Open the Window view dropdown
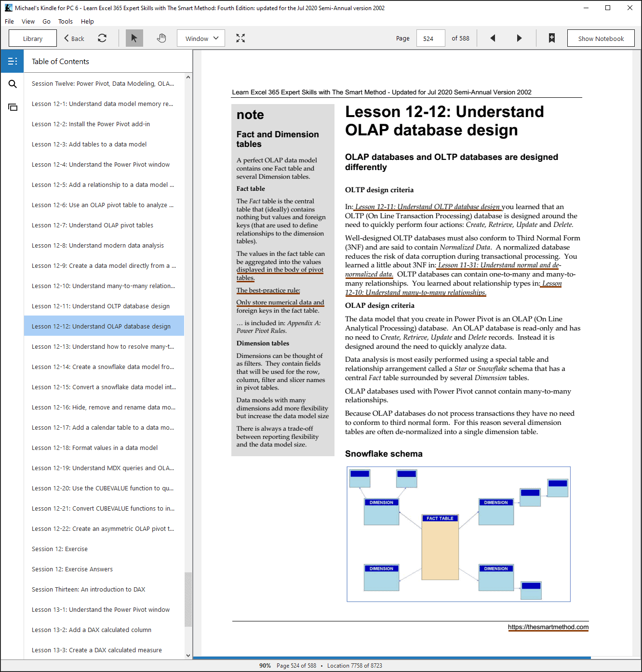The width and height of the screenshot is (642, 672). tap(201, 38)
